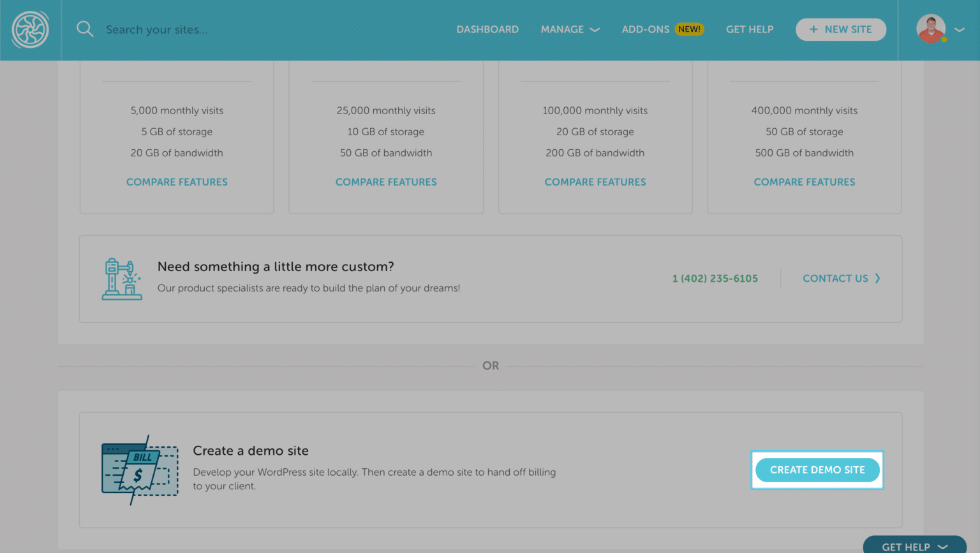Click the arrow icon next to CONTACT US

click(878, 278)
